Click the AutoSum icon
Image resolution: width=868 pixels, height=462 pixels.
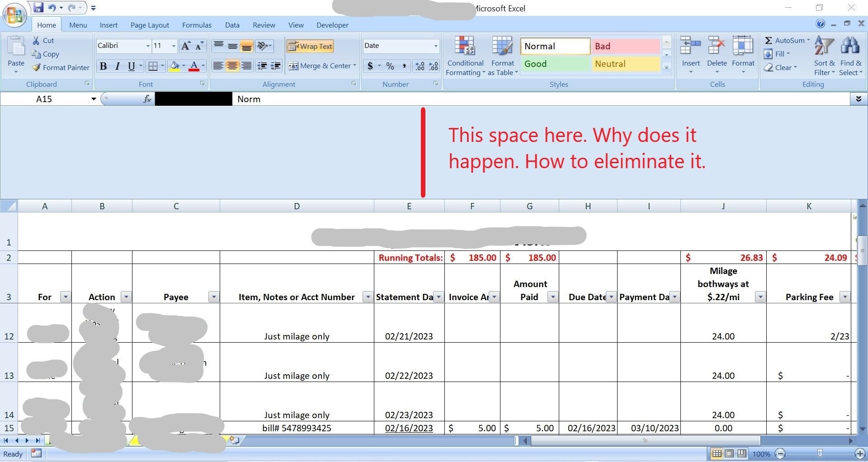(x=769, y=40)
